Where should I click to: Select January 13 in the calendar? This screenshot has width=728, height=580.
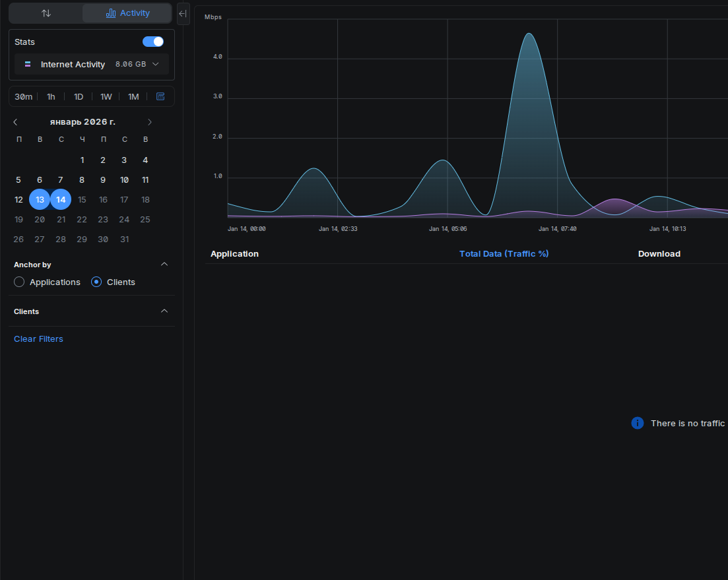pyautogui.click(x=40, y=199)
